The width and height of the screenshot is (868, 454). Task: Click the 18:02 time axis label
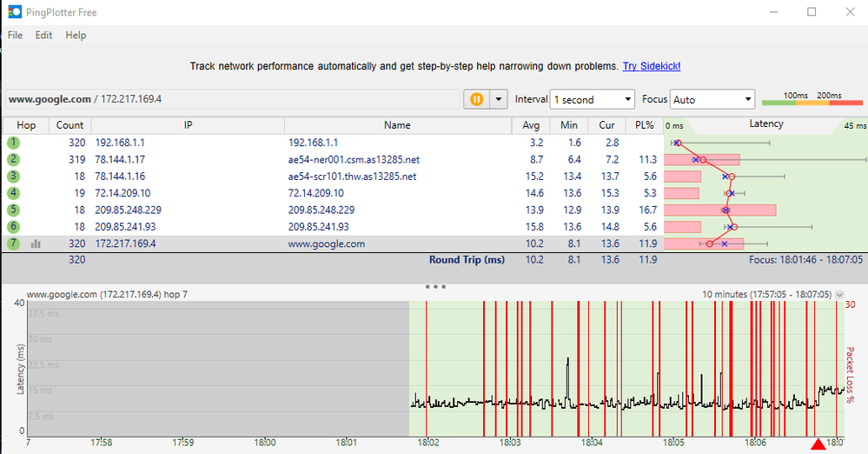point(427,443)
